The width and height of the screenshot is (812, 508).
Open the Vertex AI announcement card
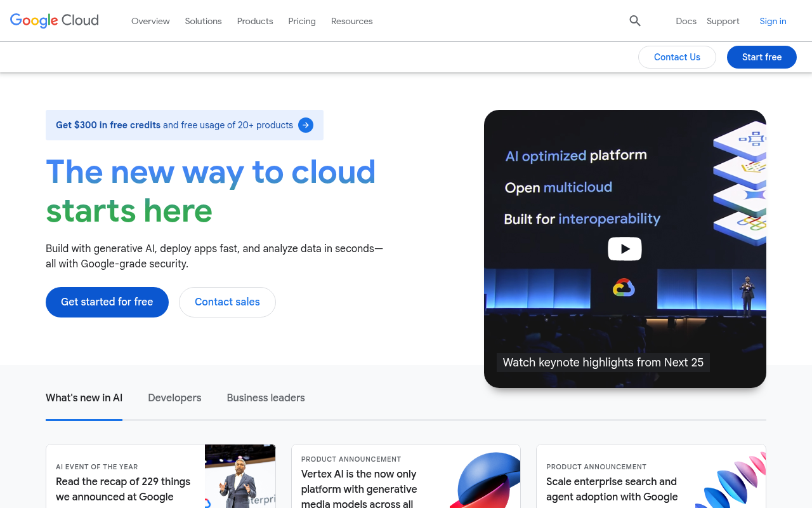point(406,483)
